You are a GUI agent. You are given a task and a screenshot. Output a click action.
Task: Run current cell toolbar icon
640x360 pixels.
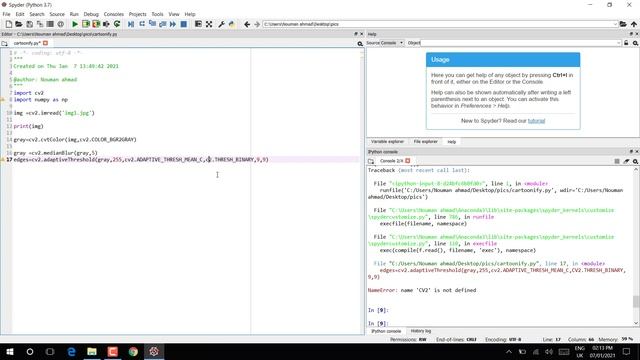86,24
